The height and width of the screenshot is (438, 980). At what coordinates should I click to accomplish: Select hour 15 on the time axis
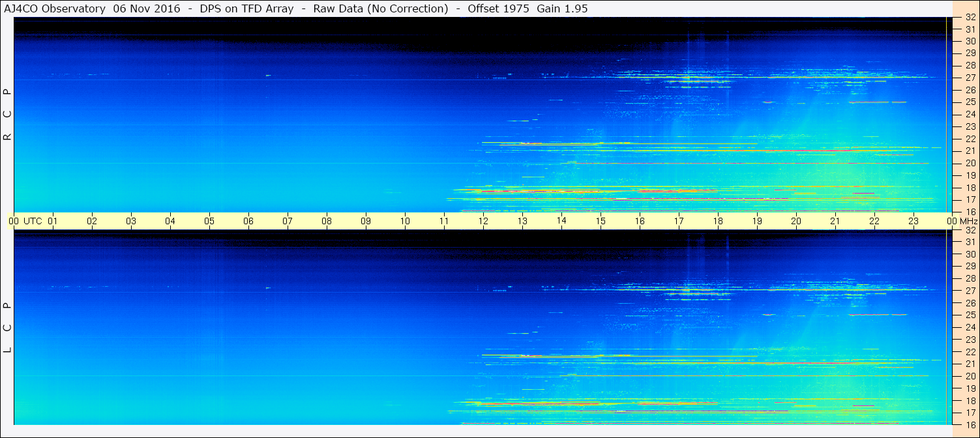[x=601, y=221]
